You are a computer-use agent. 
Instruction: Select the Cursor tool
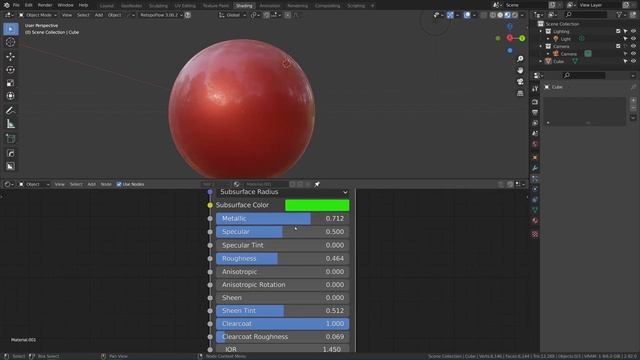pos(11,42)
